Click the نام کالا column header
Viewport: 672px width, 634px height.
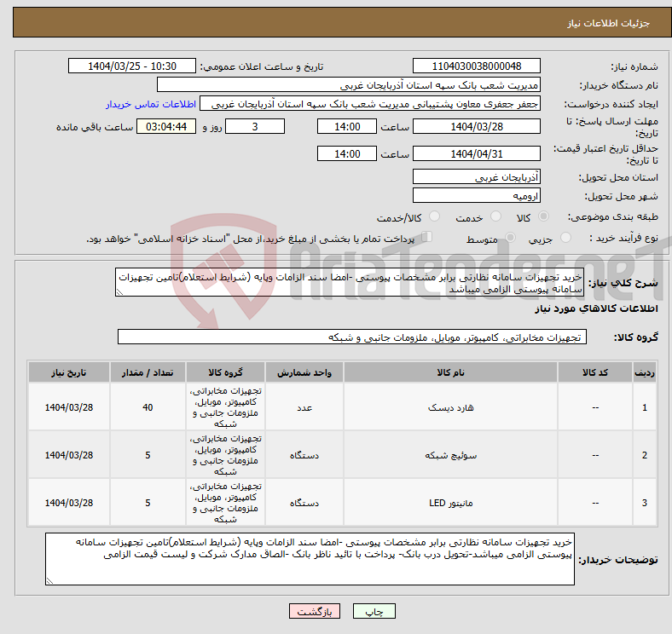[450, 372]
